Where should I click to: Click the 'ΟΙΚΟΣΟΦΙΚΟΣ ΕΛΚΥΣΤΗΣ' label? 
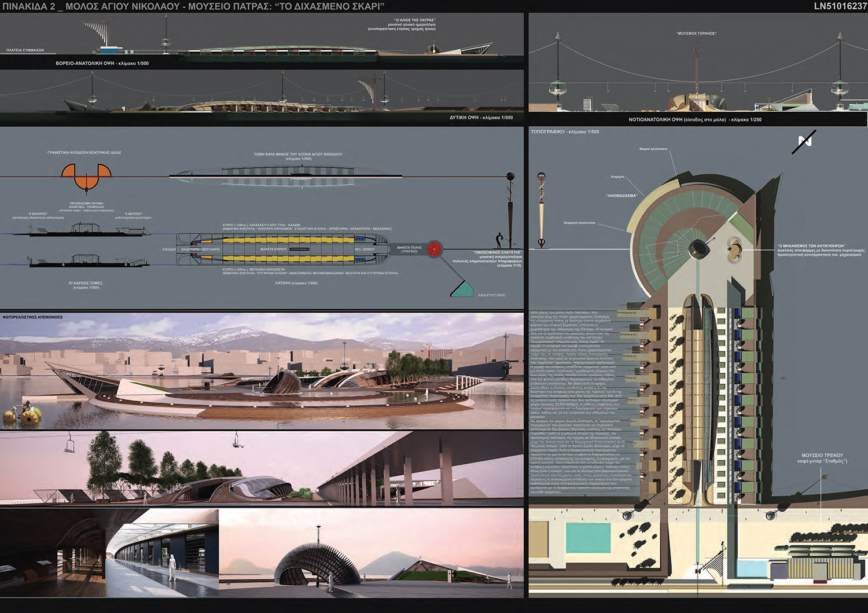tap(498, 252)
